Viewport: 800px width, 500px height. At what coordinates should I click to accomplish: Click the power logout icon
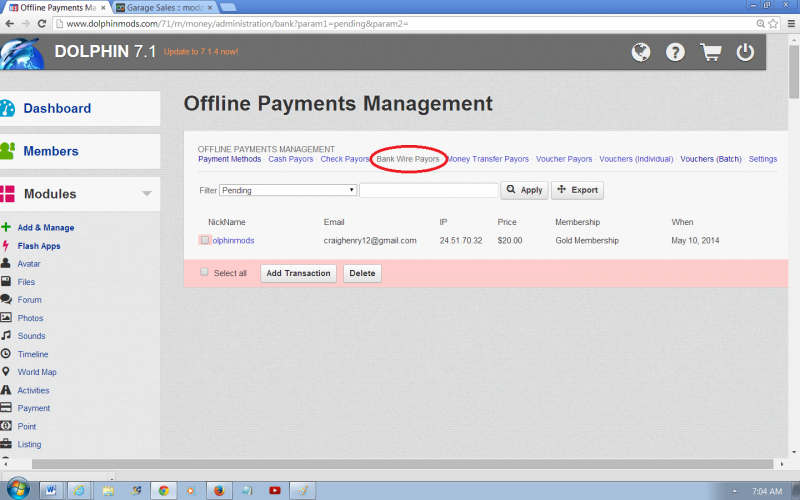(745, 52)
